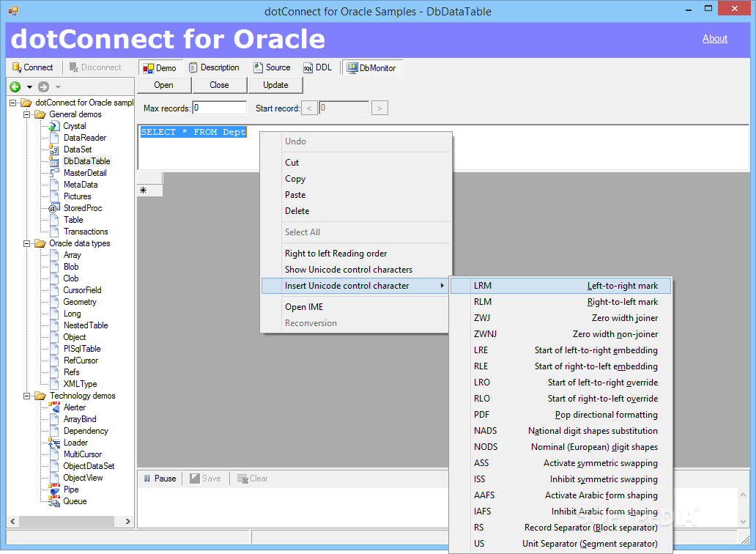
Task: Click the Technology demos folder icon
Action: click(x=40, y=396)
